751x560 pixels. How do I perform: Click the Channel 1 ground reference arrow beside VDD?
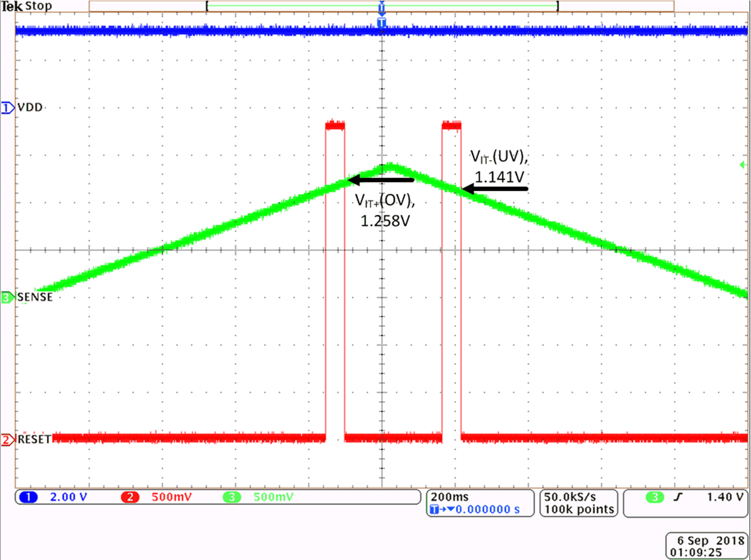7,108
